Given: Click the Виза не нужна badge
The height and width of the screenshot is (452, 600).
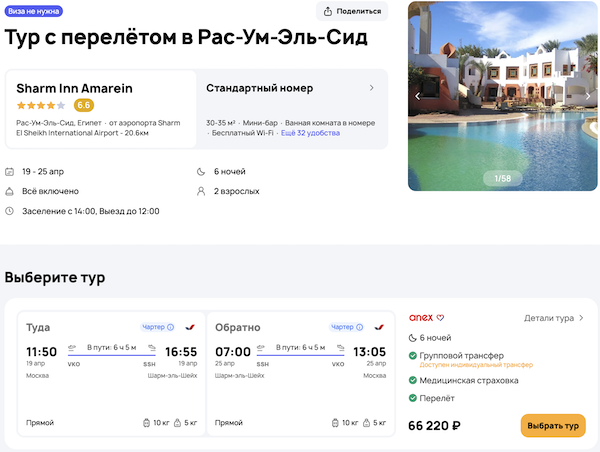Looking at the screenshot, I should 35,12.
